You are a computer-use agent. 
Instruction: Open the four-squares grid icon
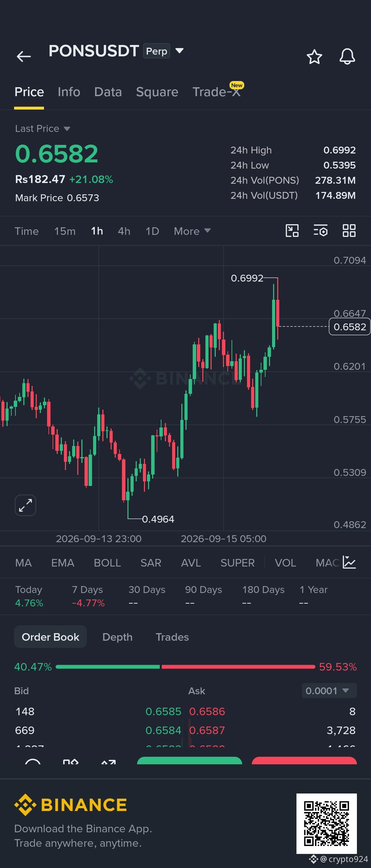click(x=349, y=230)
